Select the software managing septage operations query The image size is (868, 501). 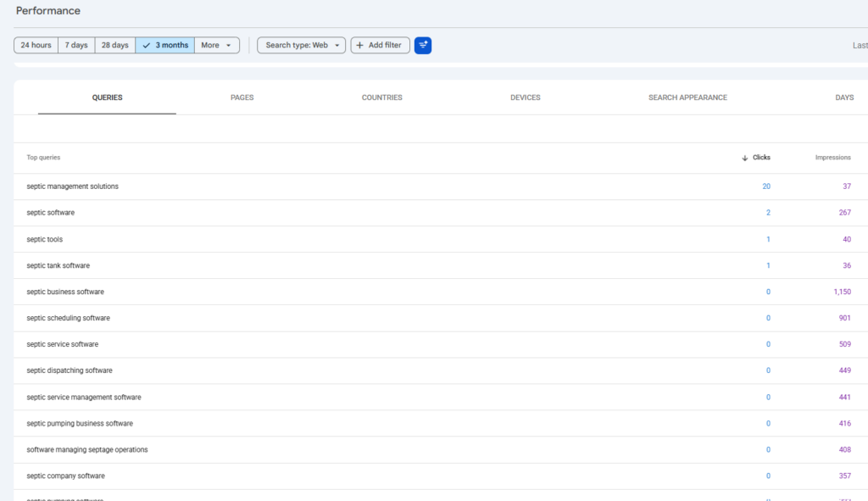pos(87,449)
